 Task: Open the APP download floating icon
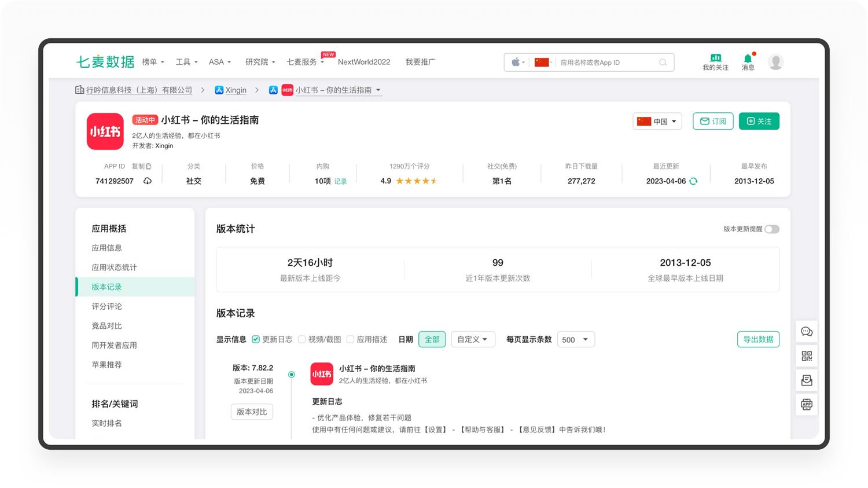point(807,404)
